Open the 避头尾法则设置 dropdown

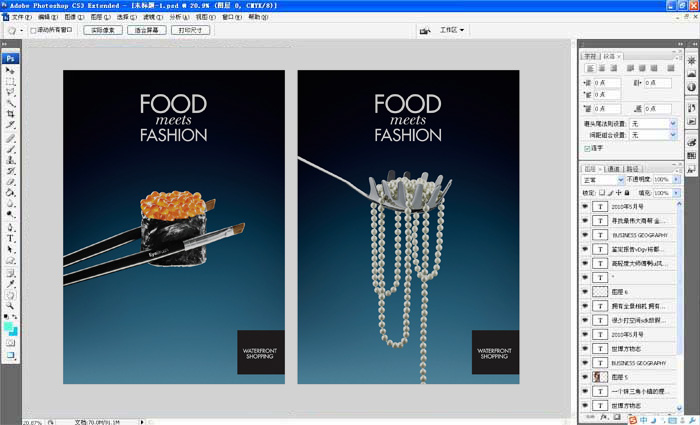pos(653,123)
